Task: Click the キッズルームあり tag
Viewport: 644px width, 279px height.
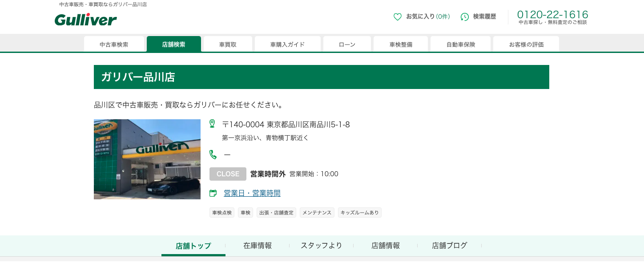Action: [360, 213]
